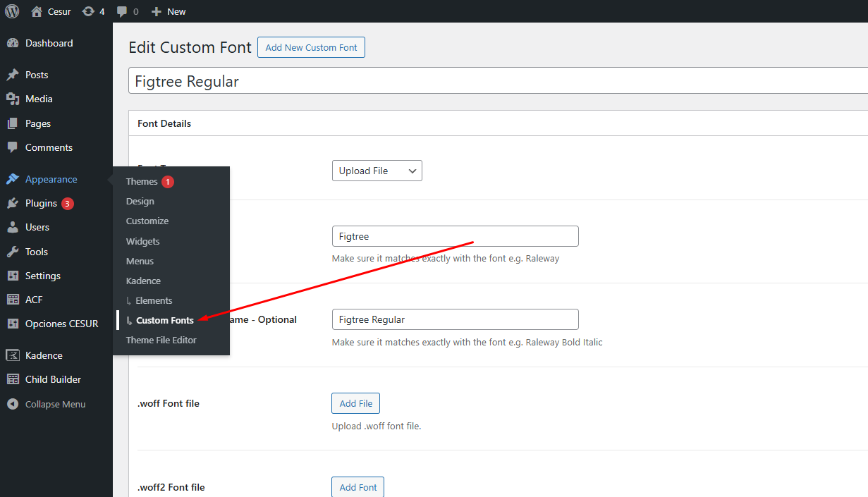This screenshot has width=868, height=497.
Task: Open the comments bubble icon in toolbar
Action: (x=123, y=11)
